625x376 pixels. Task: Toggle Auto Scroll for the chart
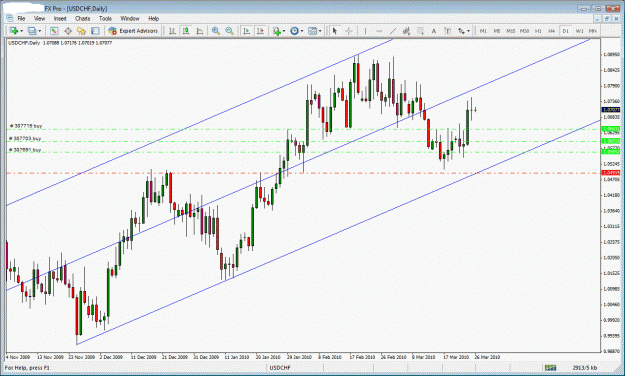click(247, 31)
